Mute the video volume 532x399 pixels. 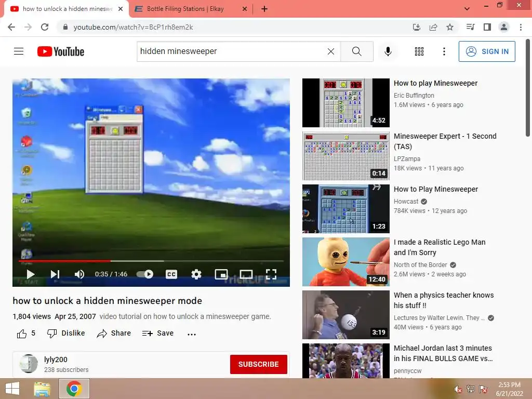point(79,274)
